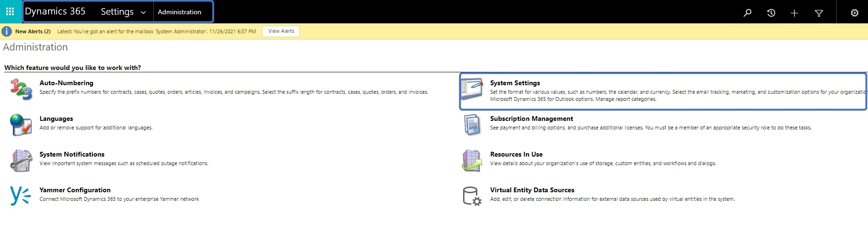The width and height of the screenshot is (868, 227).
Task: Click the 'Set the format for various values' description
Action: (x=678, y=95)
